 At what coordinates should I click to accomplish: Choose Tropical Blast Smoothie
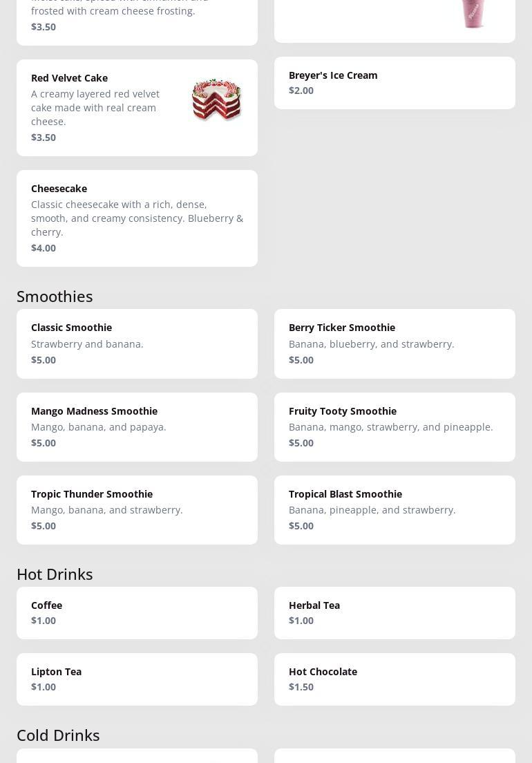pos(395,509)
